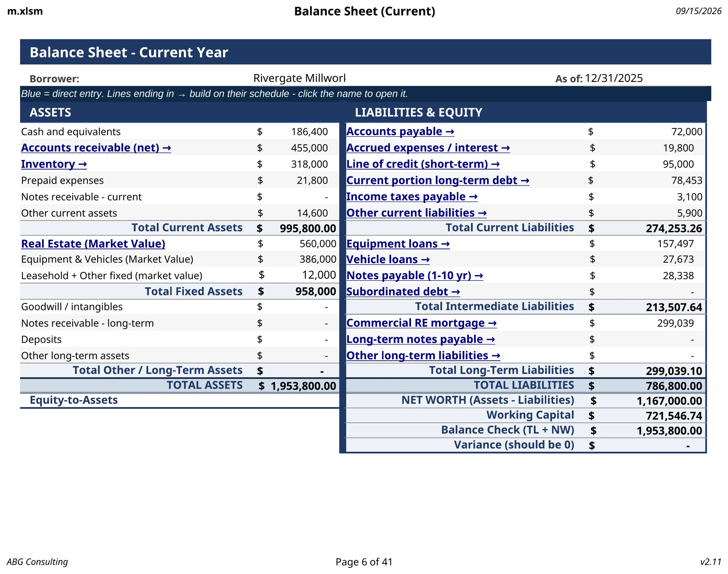The image size is (728, 574).
Task: Click the Page 6 of 41 footer
Action: [x=364, y=562]
